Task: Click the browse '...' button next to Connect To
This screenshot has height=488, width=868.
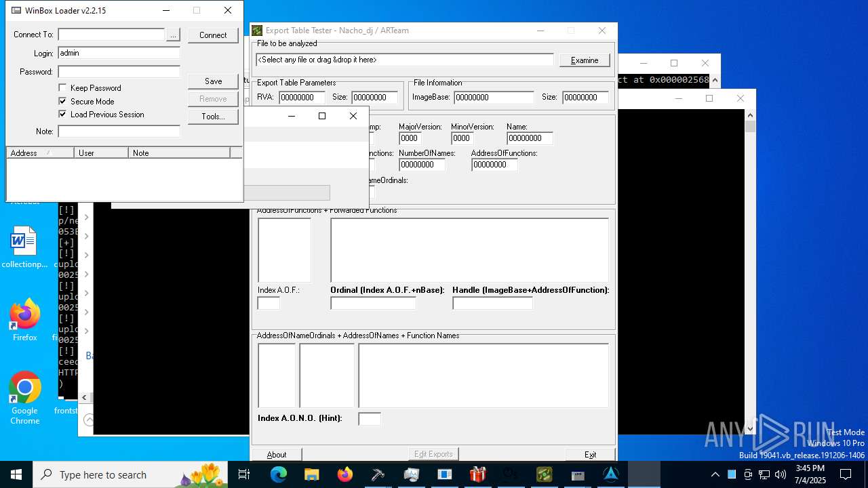Action: (173, 35)
